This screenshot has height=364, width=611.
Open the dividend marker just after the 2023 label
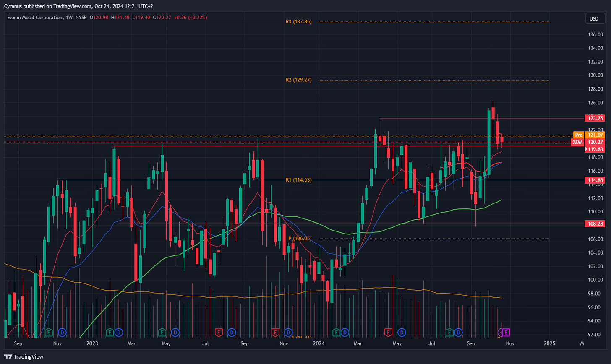pos(118,333)
